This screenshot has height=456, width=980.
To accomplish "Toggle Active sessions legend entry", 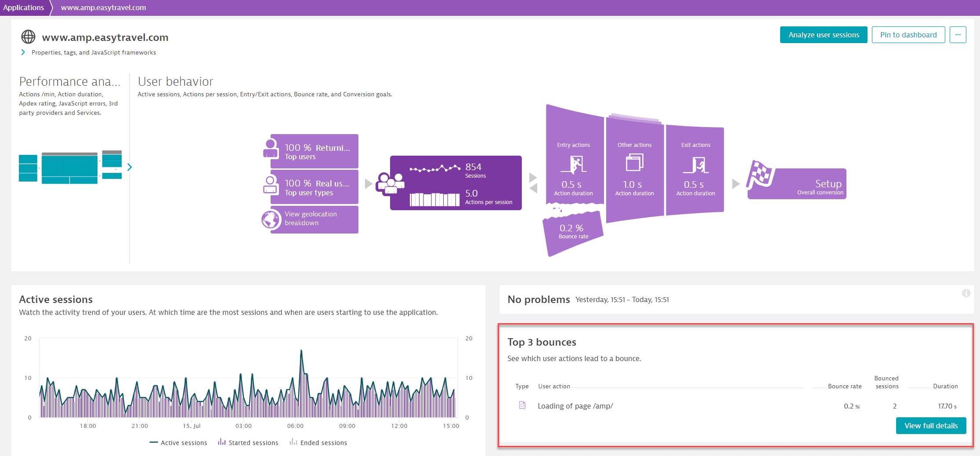I will [178, 443].
